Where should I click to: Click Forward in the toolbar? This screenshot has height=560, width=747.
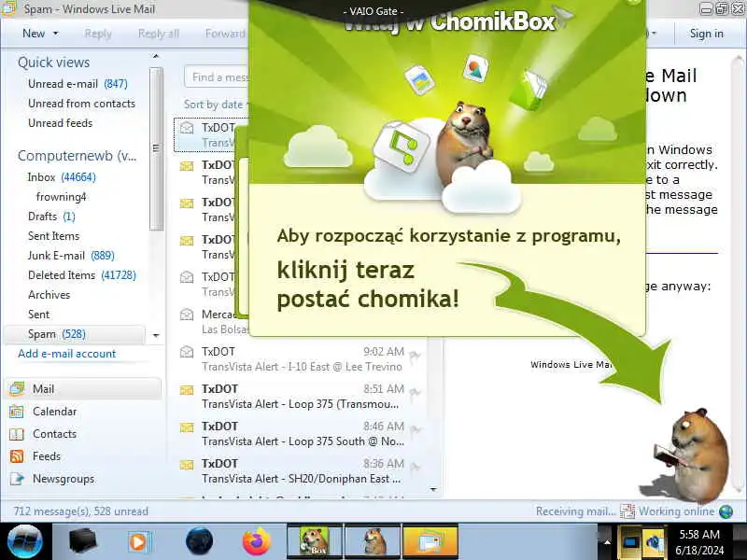(225, 34)
